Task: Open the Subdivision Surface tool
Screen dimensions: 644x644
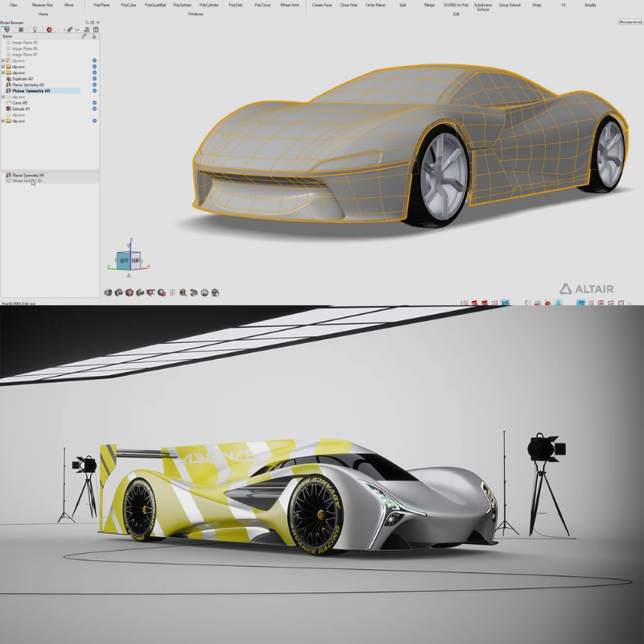Action: point(483,6)
